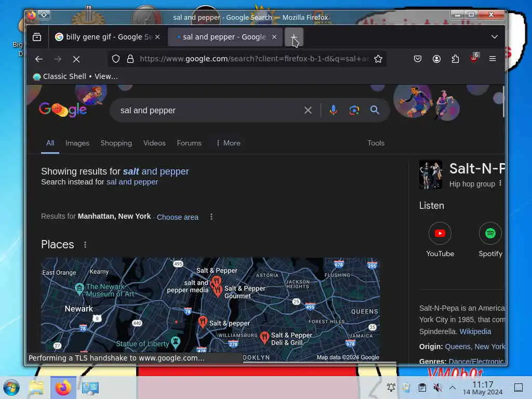Open the clipboard tray icon

click(x=422, y=388)
